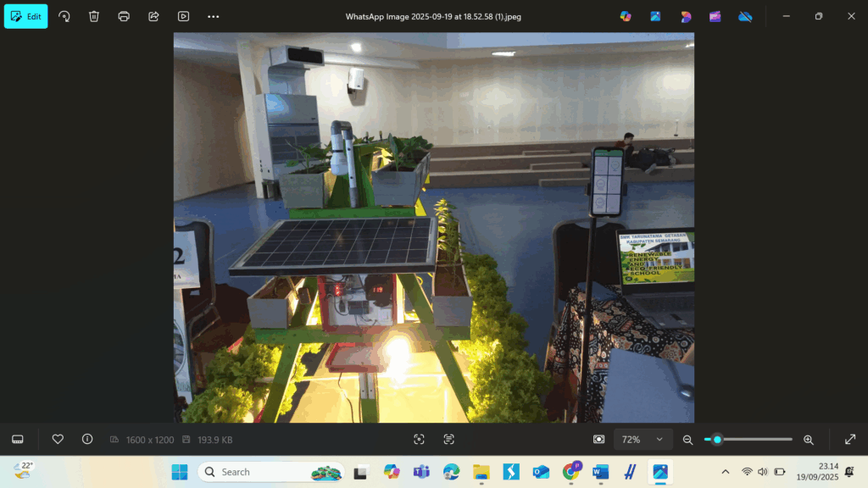Show file info with the info icon
The image size is (868, 488).
pos(87,439)
